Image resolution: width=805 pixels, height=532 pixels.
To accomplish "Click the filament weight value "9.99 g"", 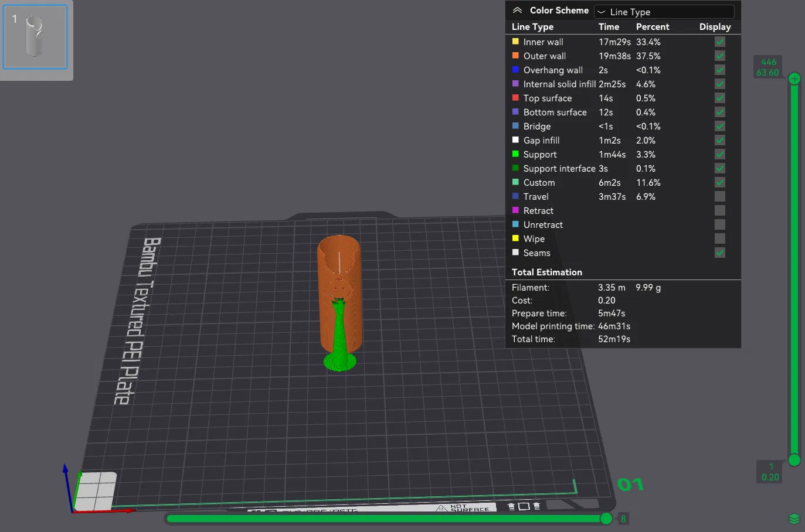I will click(648, 288).
